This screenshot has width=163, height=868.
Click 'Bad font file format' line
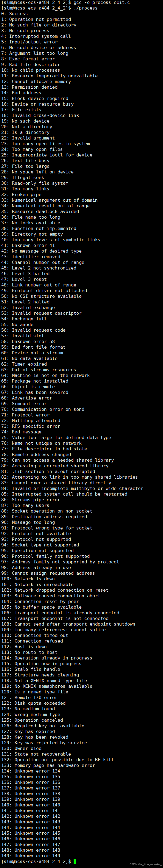pos(33,347)
